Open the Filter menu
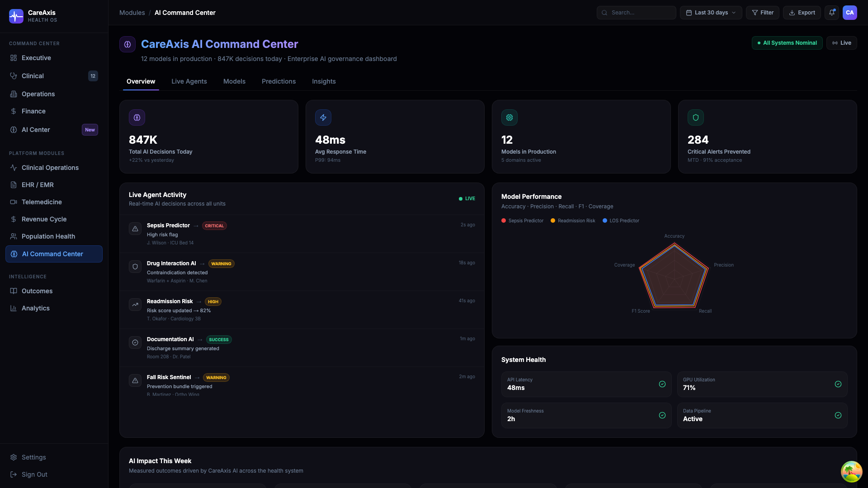 pos(762,13)
